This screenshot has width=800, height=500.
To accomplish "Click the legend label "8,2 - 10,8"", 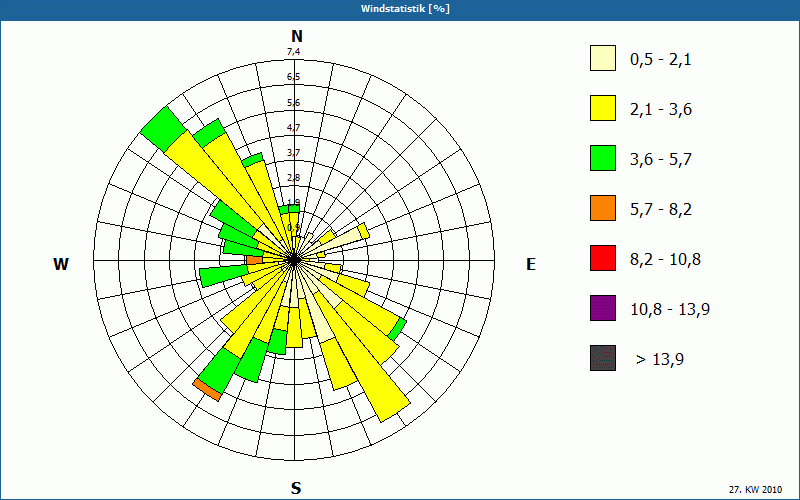I will (x=665, y=259).
